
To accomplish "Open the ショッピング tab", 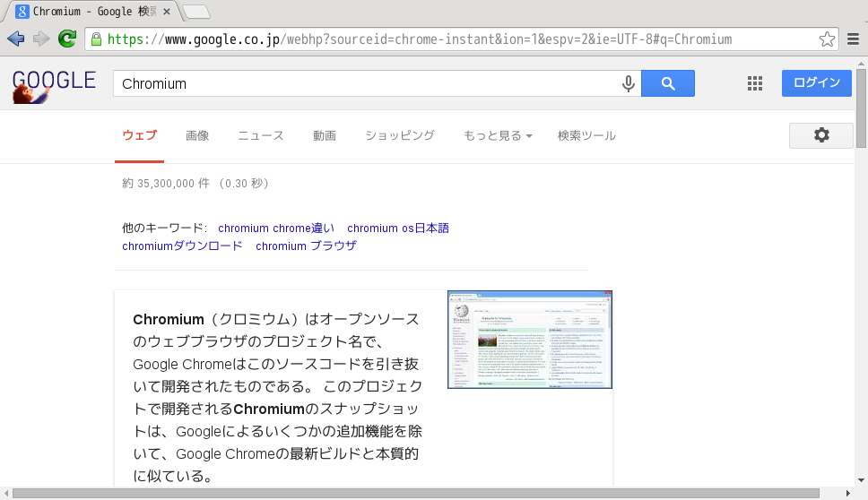I will pyautogui.click(x=400, y=135).
